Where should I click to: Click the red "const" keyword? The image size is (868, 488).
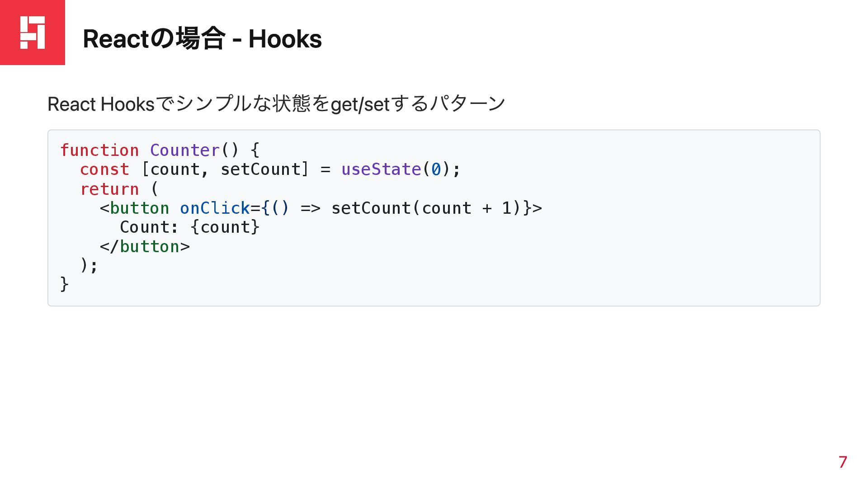pyautogui.click(x=104, y=169)
